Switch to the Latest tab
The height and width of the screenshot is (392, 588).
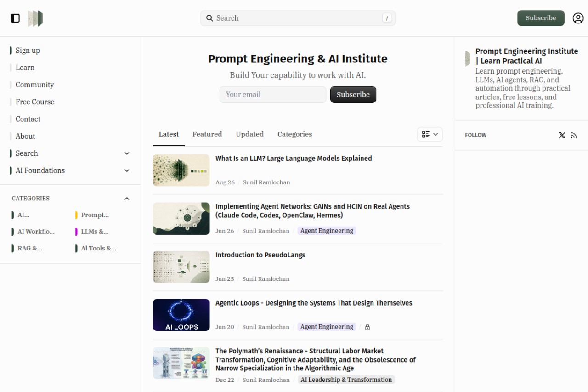(169, 134)
